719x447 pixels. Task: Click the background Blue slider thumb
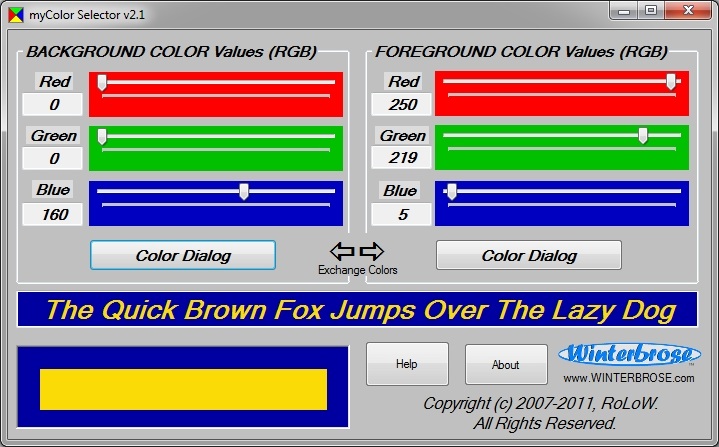click(x=244, y=192)
